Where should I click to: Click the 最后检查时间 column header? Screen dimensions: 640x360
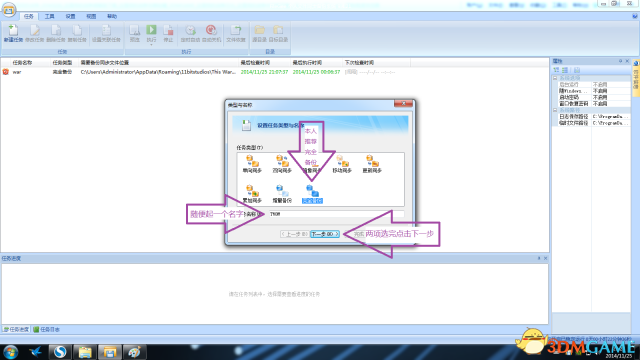pyautogui.click(x=255, y=62)
